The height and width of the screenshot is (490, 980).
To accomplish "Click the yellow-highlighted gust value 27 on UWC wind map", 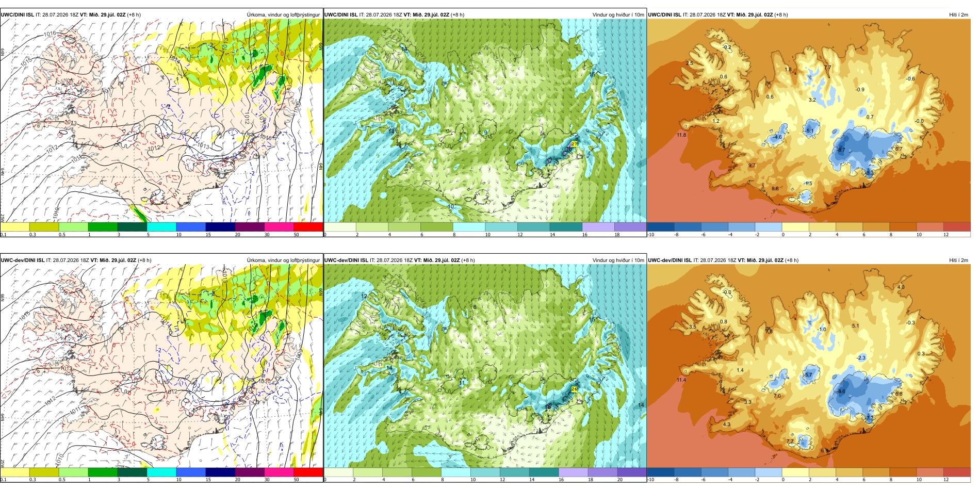I will pyautogui.click(x=575, y=143).
